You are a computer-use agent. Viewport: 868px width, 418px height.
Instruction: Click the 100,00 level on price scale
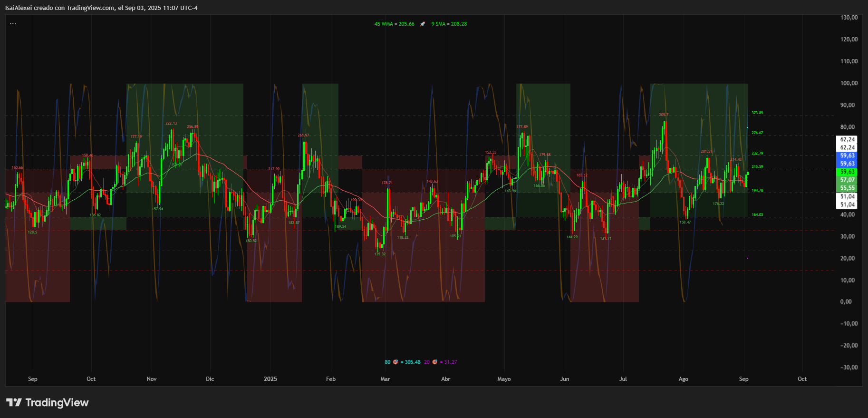(x=849, y=83)
